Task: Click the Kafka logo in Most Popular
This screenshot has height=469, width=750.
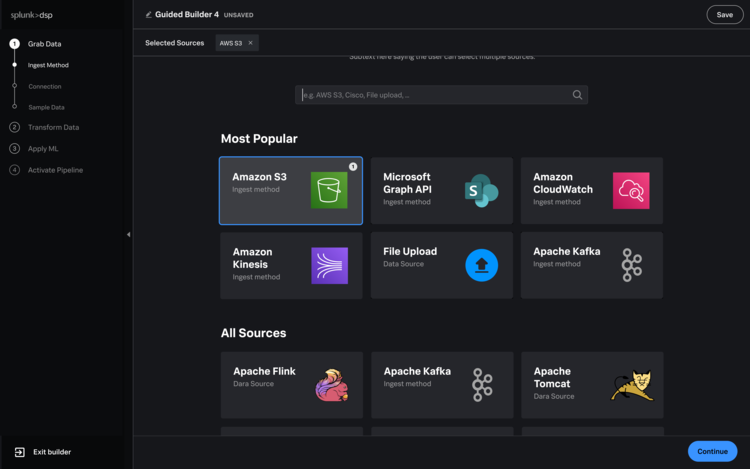Action: (x=631, y=265)
